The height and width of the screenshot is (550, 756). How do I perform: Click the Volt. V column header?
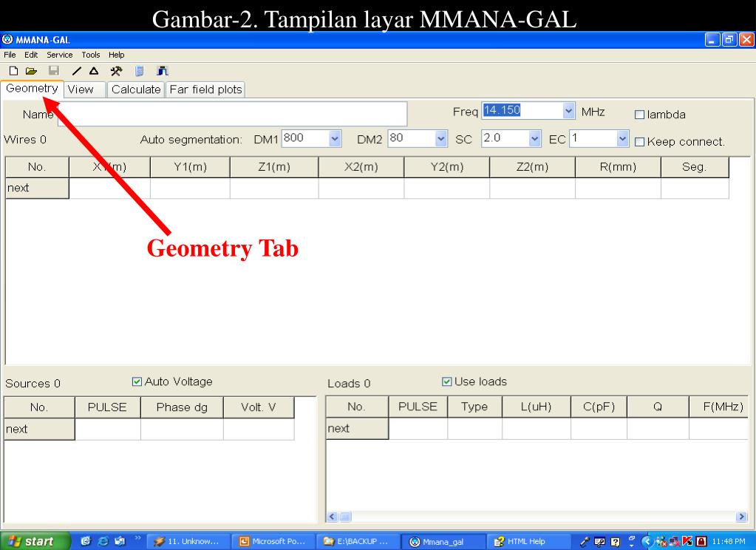(259, 407)
